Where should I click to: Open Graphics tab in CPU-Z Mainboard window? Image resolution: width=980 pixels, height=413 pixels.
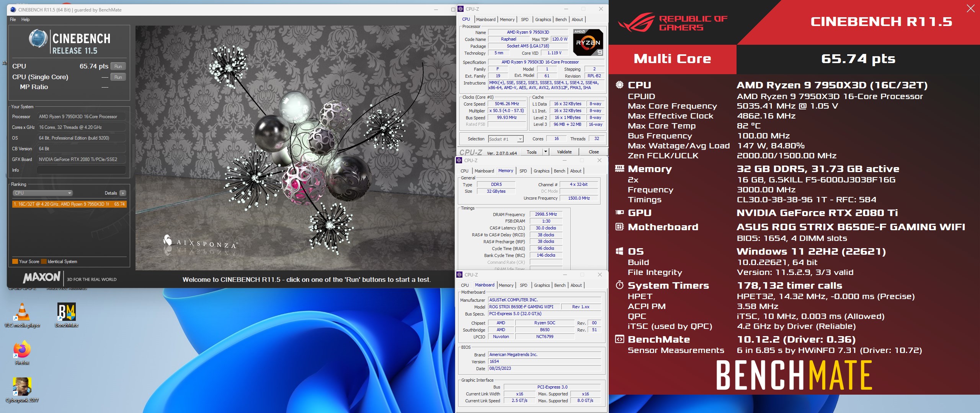coord(542,285)
